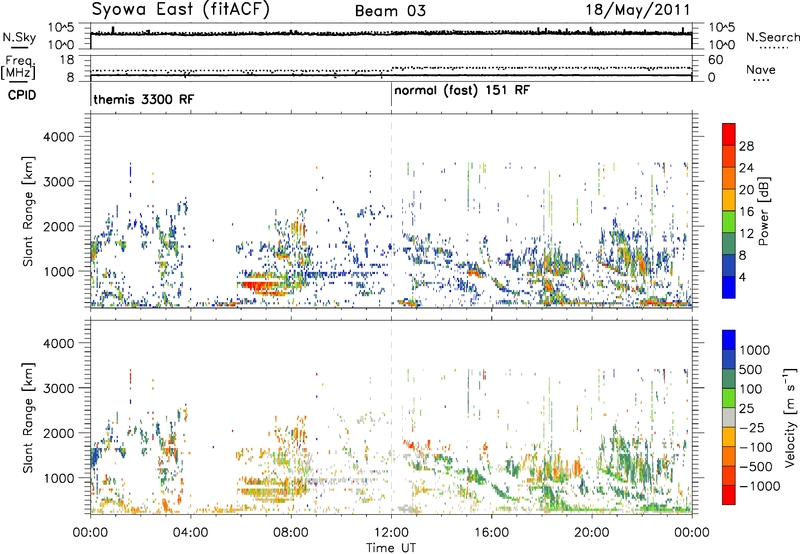Select the "08:00" time tick label
The image size is (800, 554).
[290, 533]
